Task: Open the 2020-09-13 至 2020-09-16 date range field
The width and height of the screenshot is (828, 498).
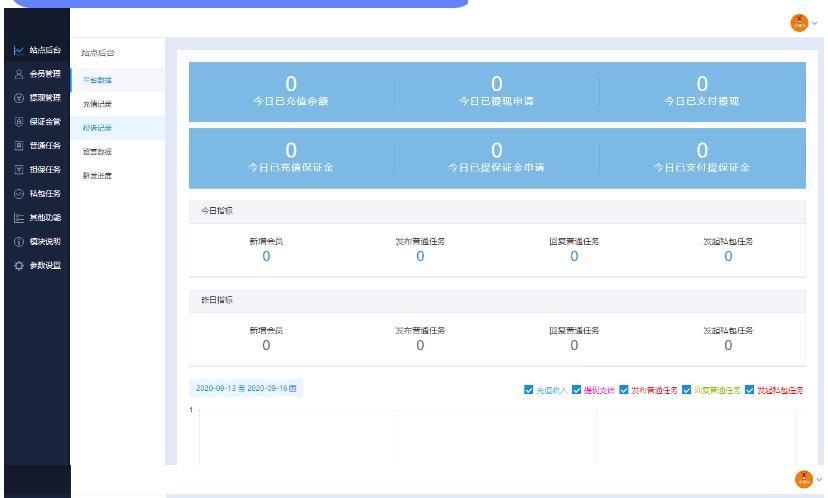Action: [246, 389]
